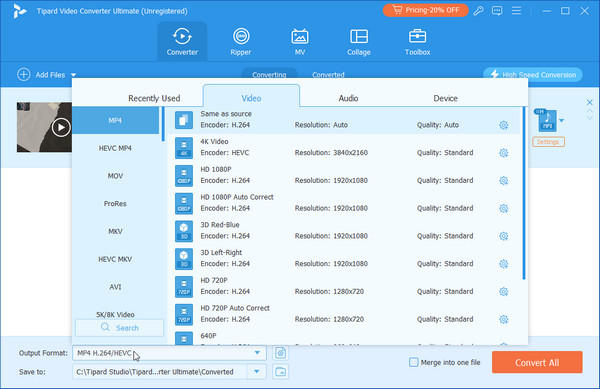Select the MP4 format category

[115, 120]
